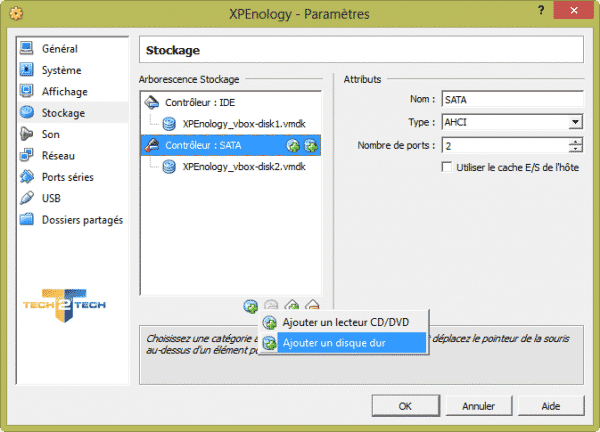
Task: Select XPEnology_vbox-disk2.vmdk disk
Action: (231, 167)
